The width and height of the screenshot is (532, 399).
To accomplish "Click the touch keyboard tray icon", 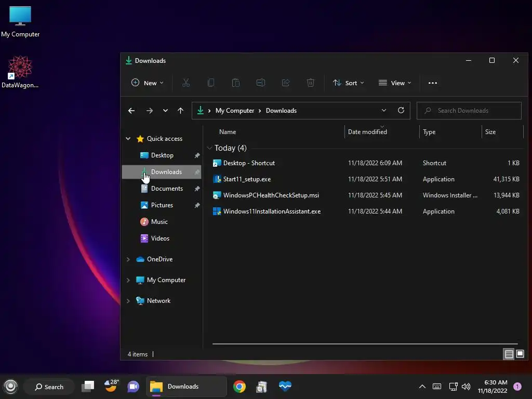I will tap(437, 387).
